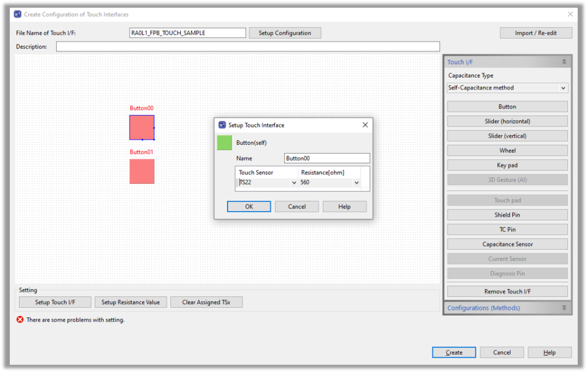Select the Button00 square on canvas
Screen dimensions: 588x373
pyautogui.click(x=142, y=127)
